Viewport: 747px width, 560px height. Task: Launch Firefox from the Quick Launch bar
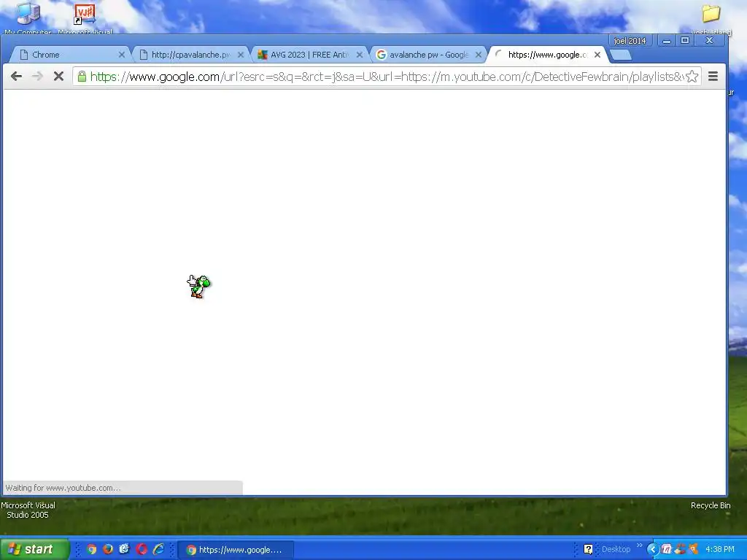[x=108, y=549]
